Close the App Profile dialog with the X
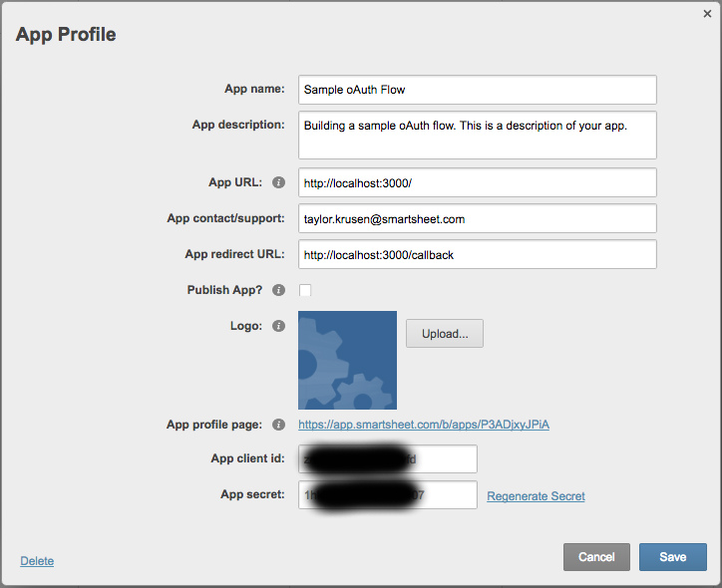This screenshot has width=722, height=588. point(708,13)
